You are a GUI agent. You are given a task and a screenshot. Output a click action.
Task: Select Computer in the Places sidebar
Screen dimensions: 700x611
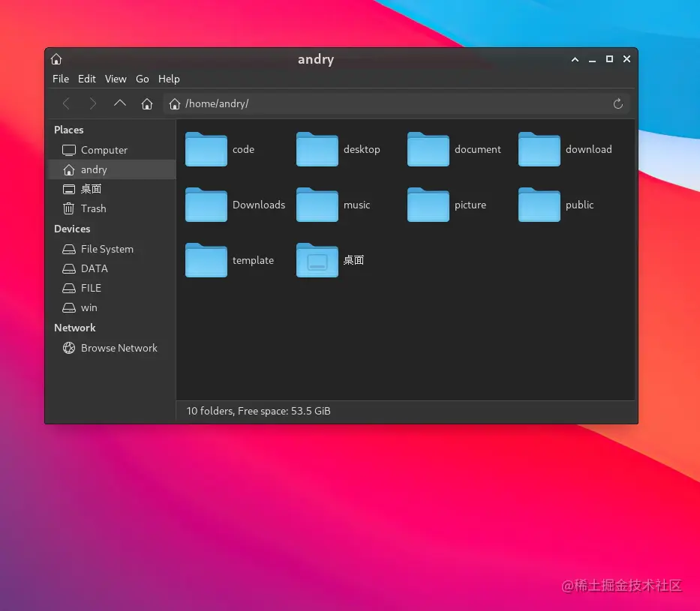click(x=112, y=150)
